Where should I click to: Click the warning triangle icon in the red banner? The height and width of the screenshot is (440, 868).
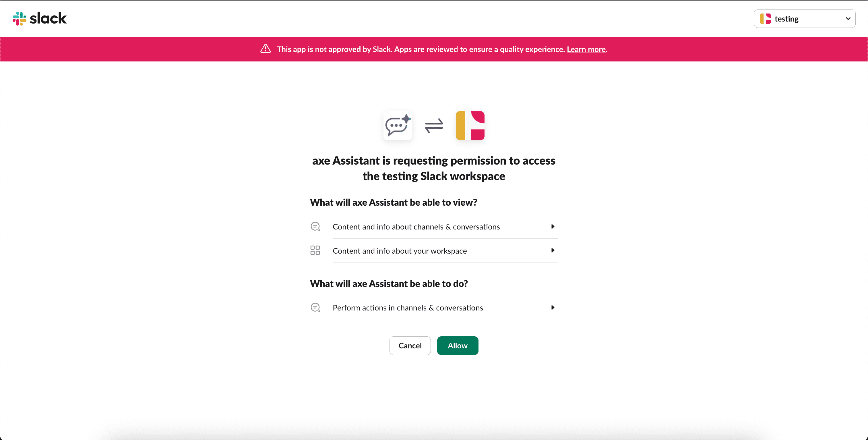click(x=266, y=49)
